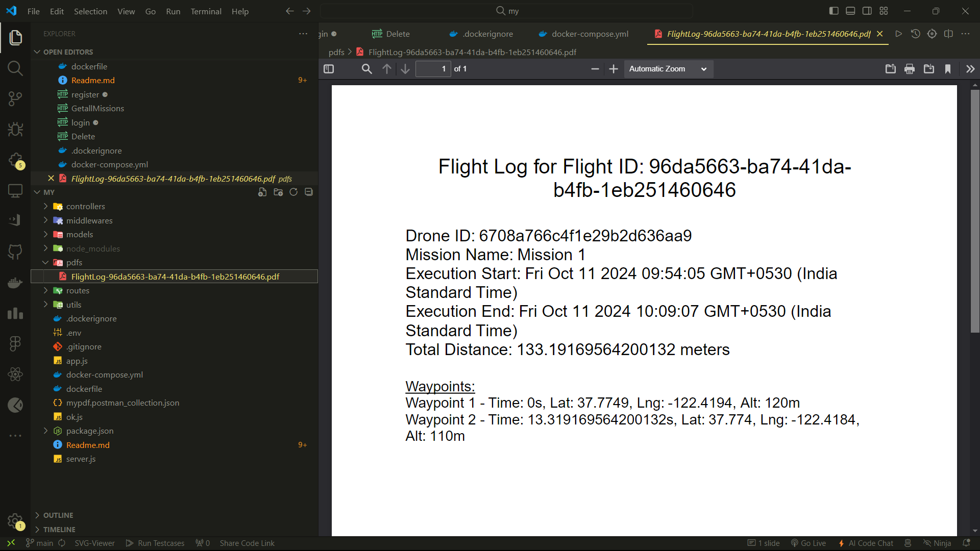Toggle the OUTLINE section open

pyautogui.click(x=37, y=514)
